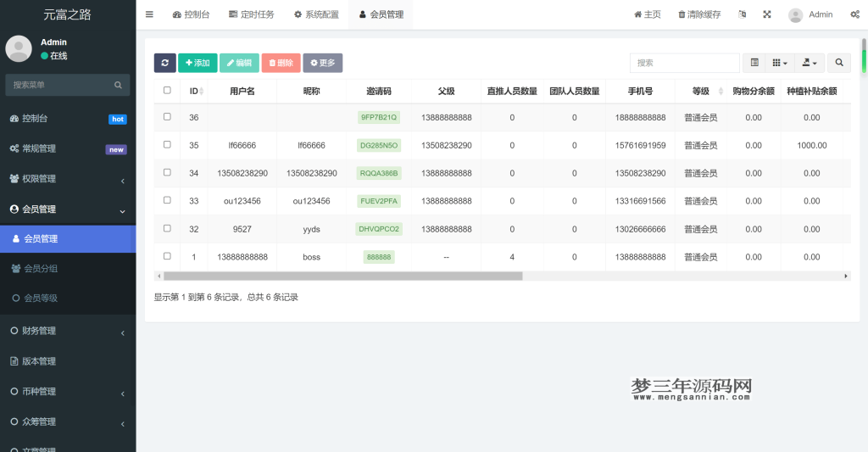Sort table by ID column arrows
The image size is (868, 452).
[x=202, y=91]
